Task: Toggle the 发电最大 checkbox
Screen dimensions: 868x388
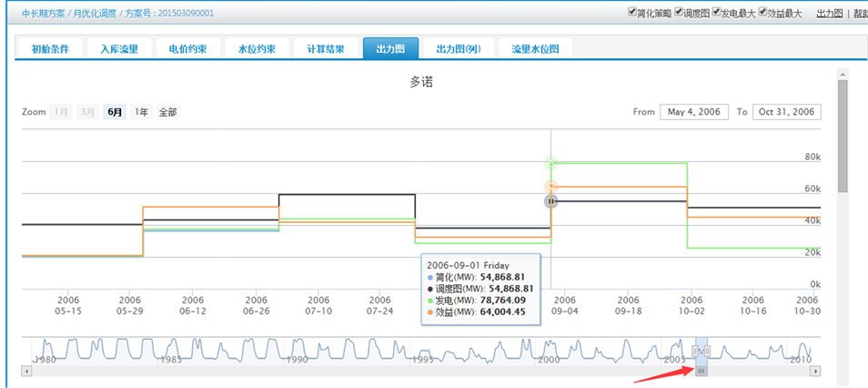Action: 717,13
